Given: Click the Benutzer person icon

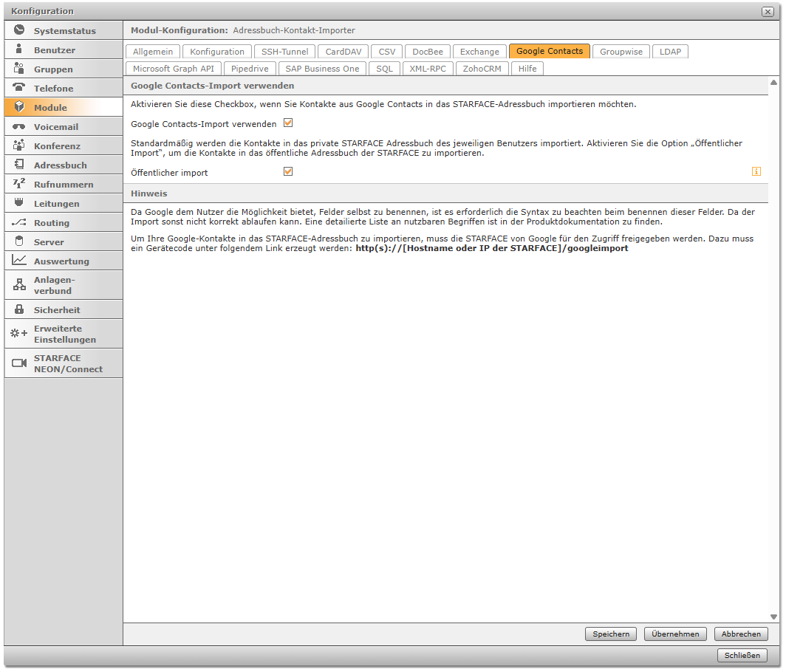Looking at the screenshot, I should point(19,49).
